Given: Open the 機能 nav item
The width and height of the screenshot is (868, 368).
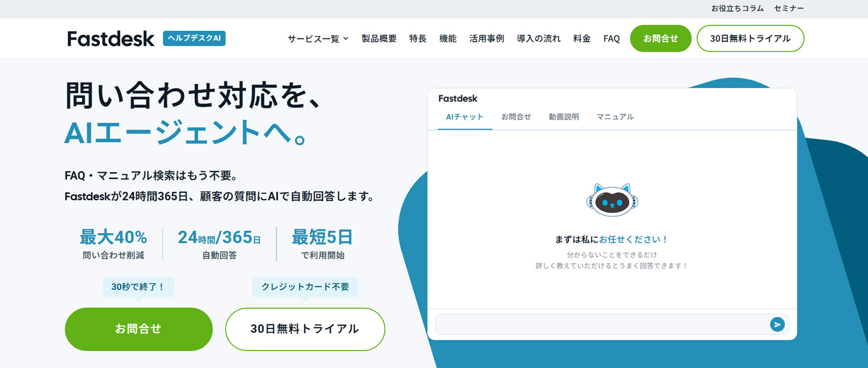Looking at the screenshot, I should pyautogui.click(x=448, y=38).
